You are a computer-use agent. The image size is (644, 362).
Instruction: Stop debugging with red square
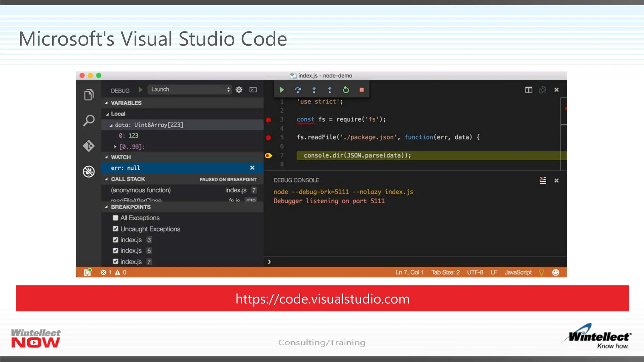tap(362, 90)
